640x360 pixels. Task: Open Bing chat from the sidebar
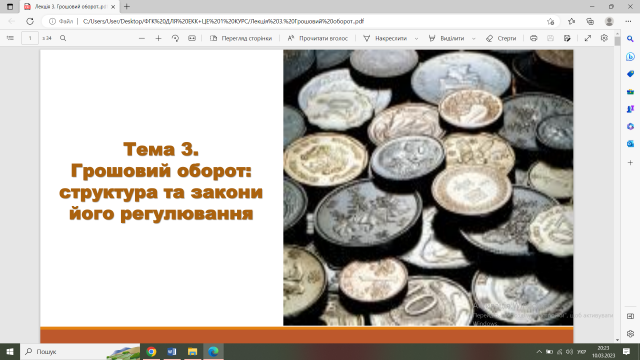(x=630, y=57)
